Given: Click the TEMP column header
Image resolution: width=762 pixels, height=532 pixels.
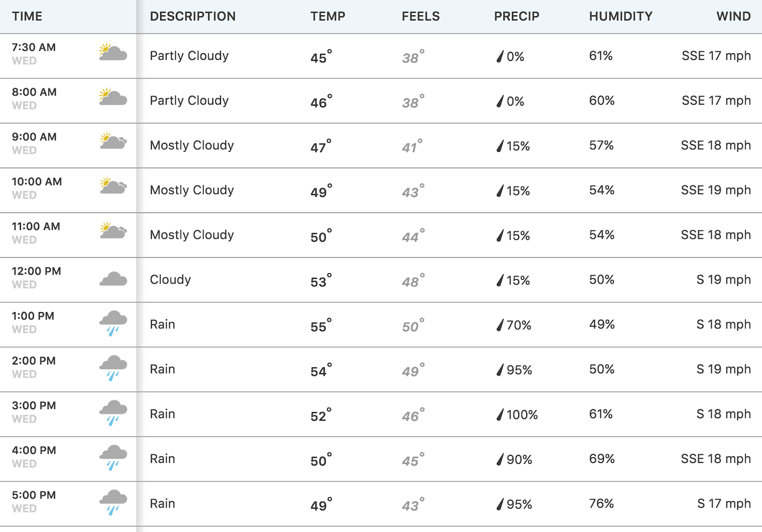Looking at the screenshot, I should pos(328,16).
